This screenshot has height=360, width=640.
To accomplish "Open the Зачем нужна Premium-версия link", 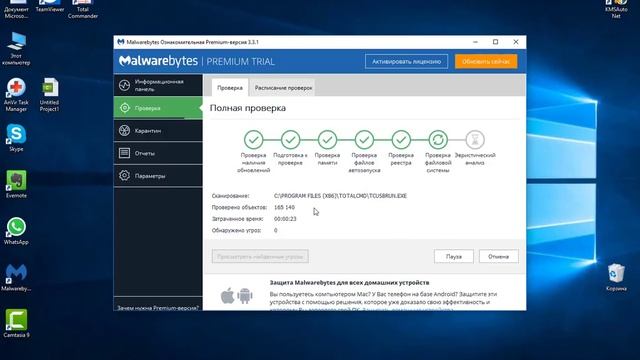I will pyautogui.click(x=158, y=308).
